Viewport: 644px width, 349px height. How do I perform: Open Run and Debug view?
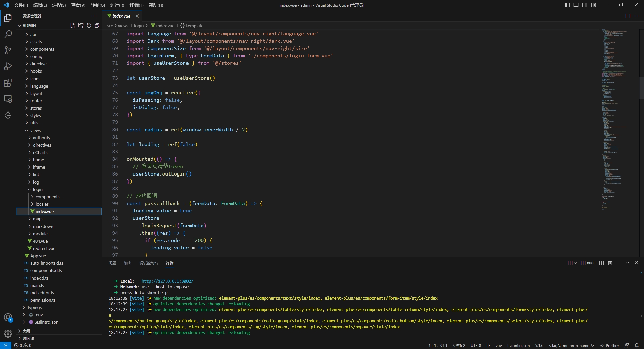coord(8,66)
